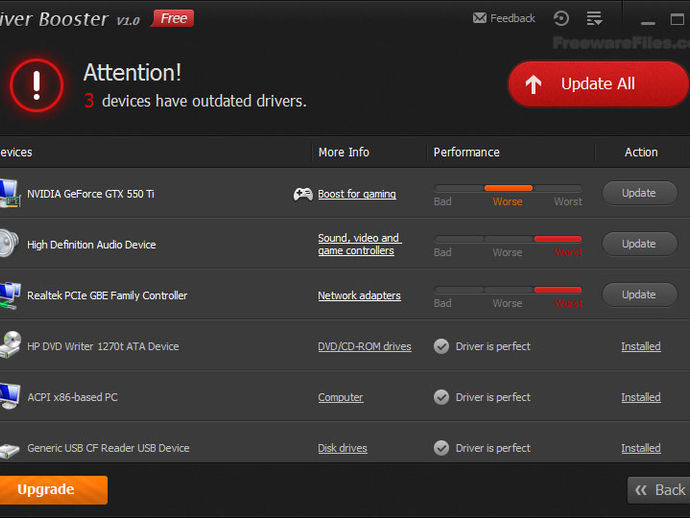The image size is (690, 518).
Task: Go Back to the previous screen
Action: pos(659,490)
